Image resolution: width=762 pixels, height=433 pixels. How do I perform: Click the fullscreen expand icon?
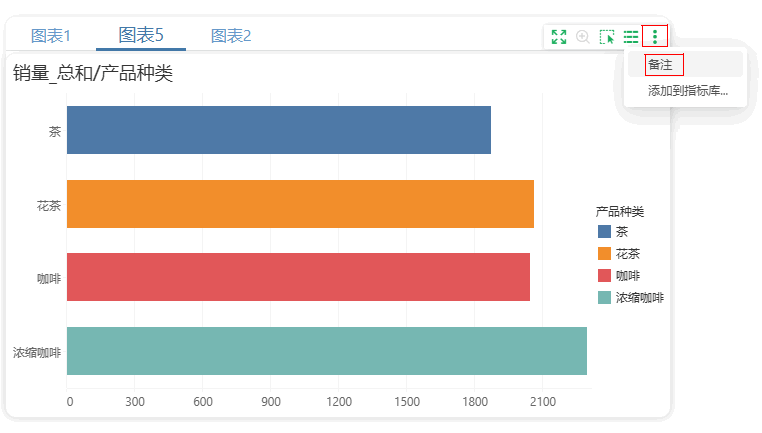click(x=559, y=36)
